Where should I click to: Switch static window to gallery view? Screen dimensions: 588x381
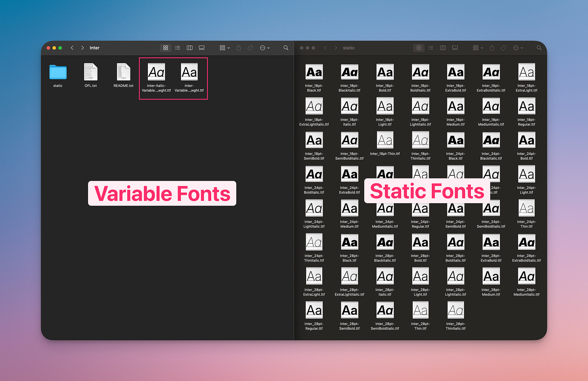coord(455,48)
